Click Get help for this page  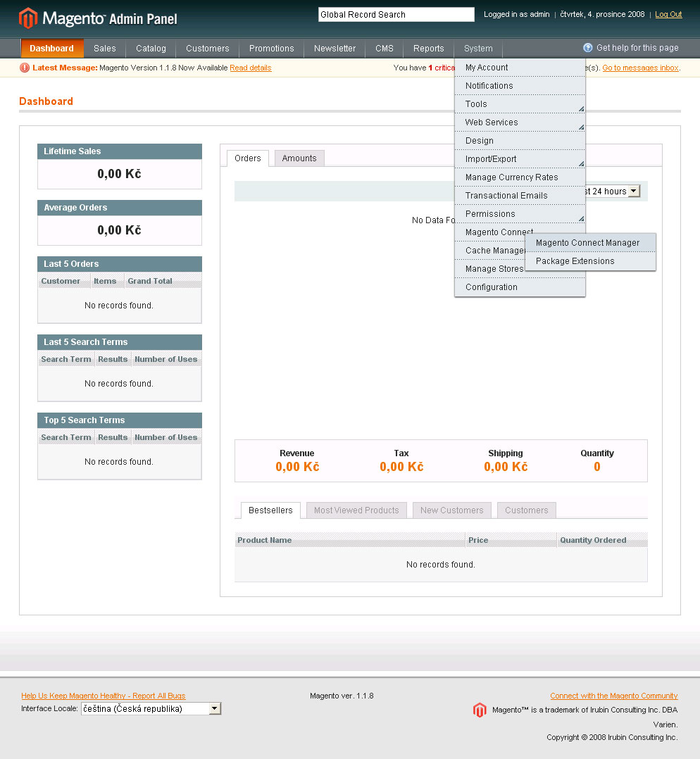637,48
